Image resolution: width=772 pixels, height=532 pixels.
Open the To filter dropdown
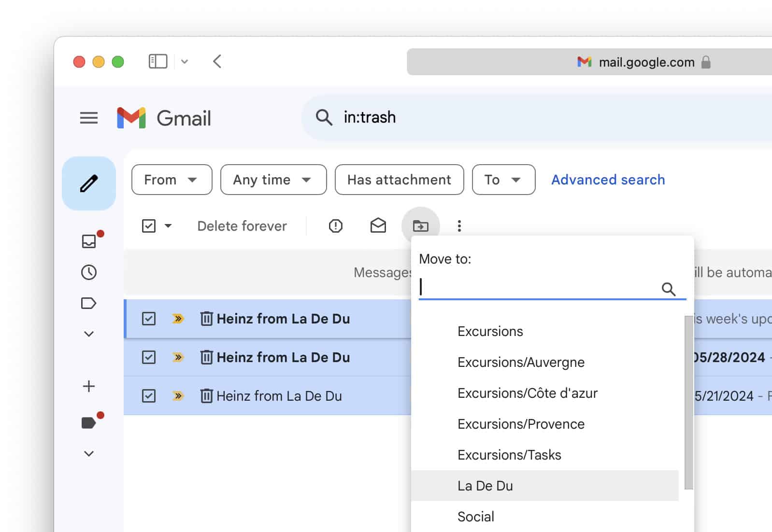503,180
